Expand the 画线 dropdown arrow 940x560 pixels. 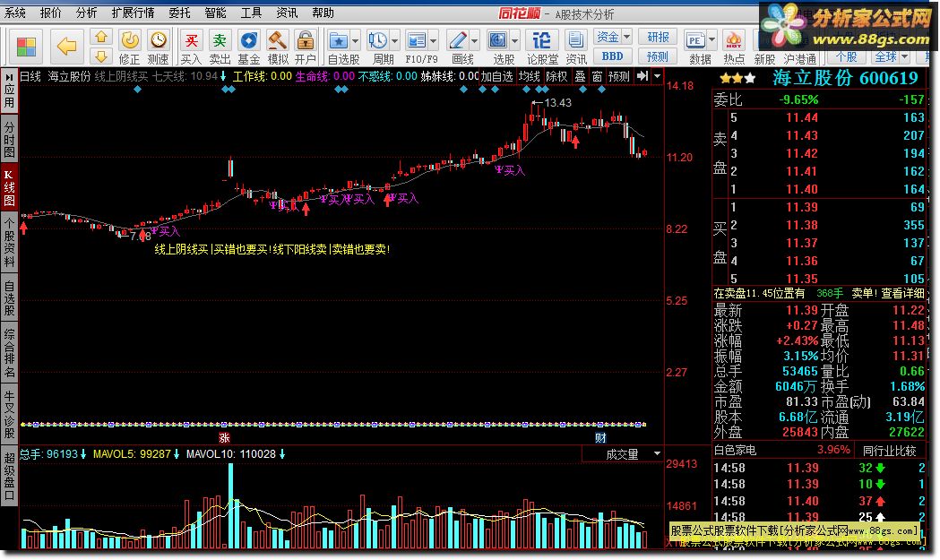[475, 41]
